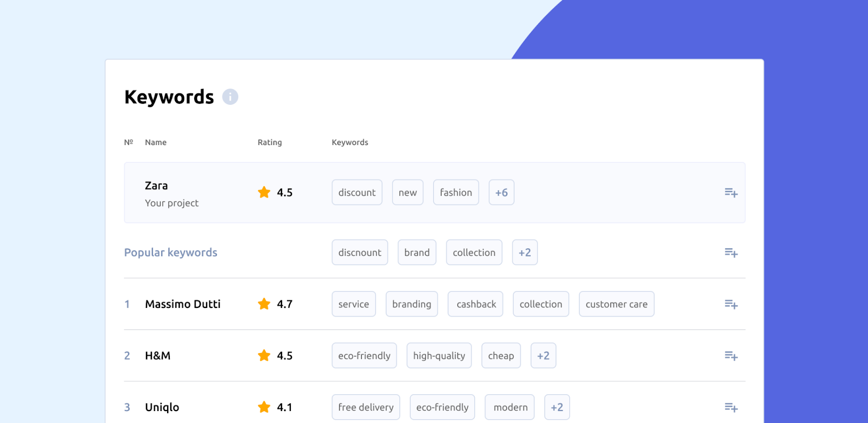Click add-to-list icon in Massimo Dutti row
The width and height of the screenshot is (868, 423).
[x=731, y=304]
